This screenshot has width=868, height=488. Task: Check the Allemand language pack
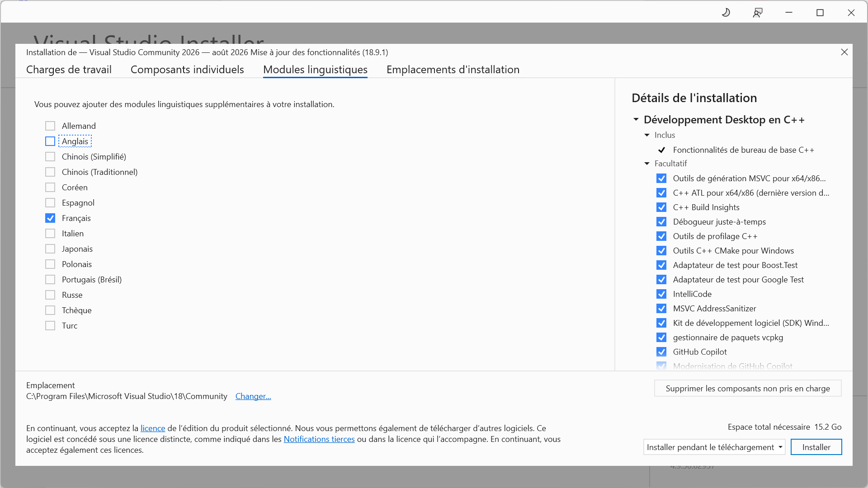point(50,126)
